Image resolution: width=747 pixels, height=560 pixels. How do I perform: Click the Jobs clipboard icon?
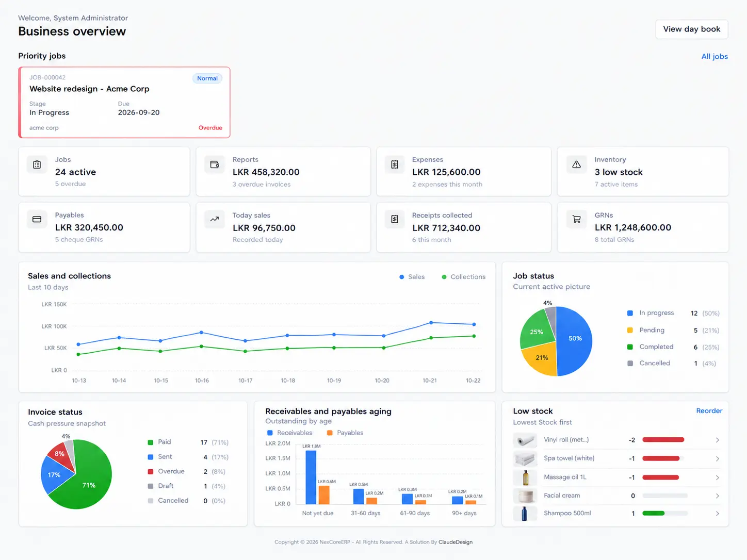pyautogui.click(x=37, y=164)
